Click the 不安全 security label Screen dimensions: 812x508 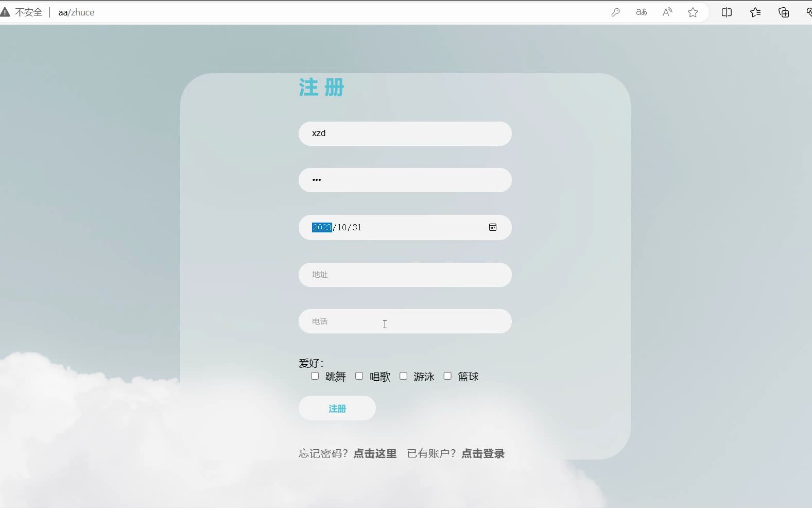28,12
